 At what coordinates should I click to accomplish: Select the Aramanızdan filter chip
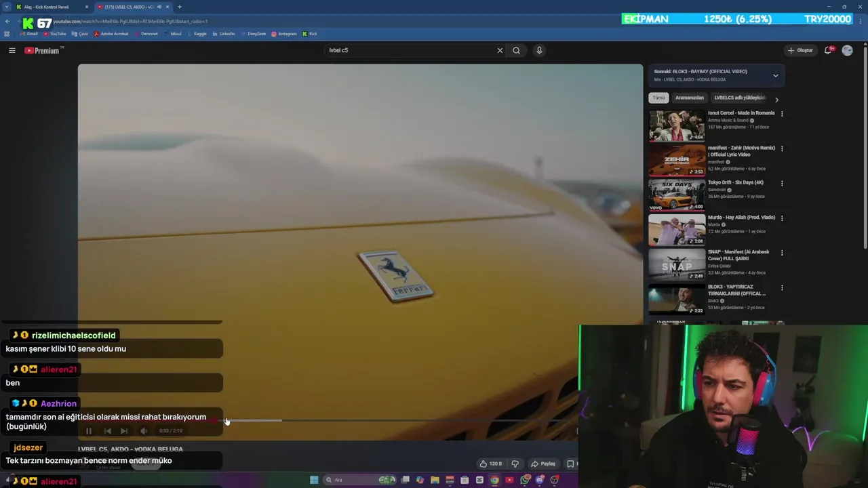click(689, 98)
